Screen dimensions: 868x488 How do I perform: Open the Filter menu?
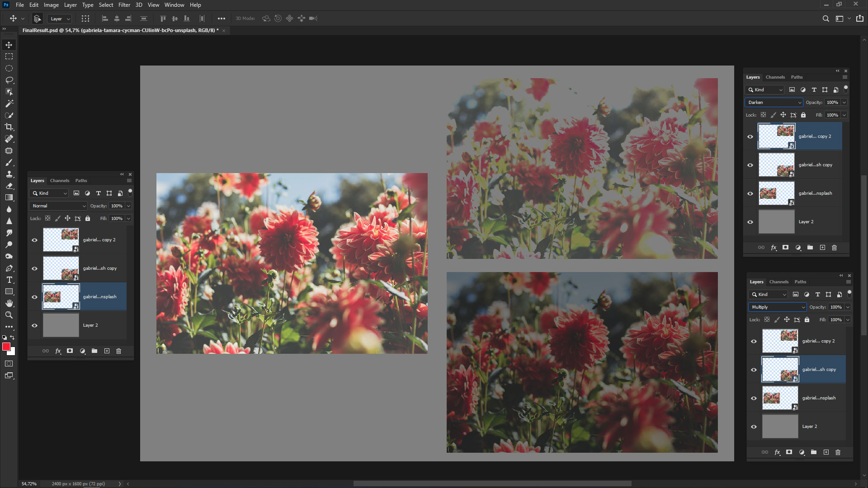pyautogui.click(x=124, y=5)
